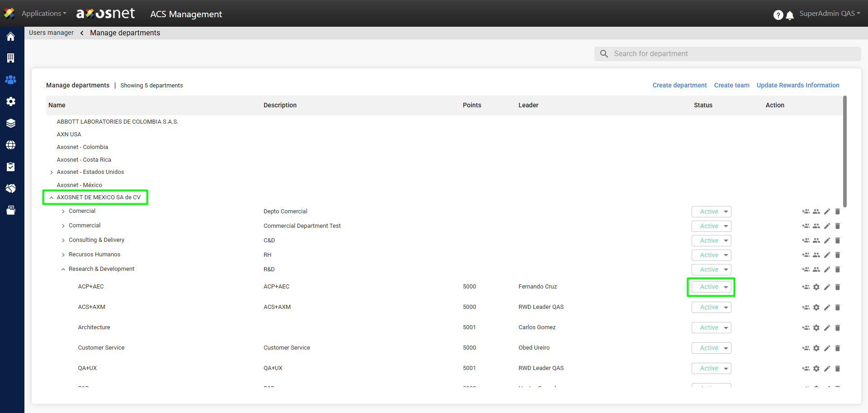Image resolution: width=868 pixels, height=413 pixels.
Task: Edit the Comercial department with pencil
Action: pyautogui.click(x=827, y=211)
